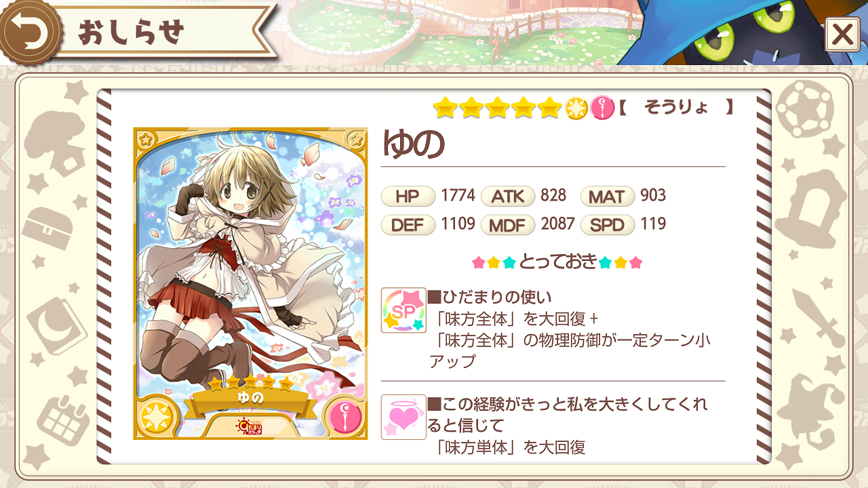Select the pink heart skill icon

[403, 417]
